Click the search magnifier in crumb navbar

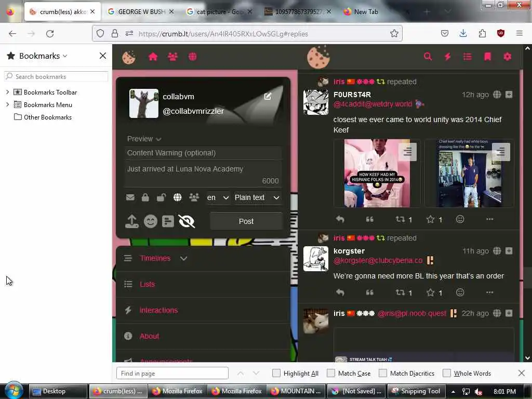click(428, 57)
